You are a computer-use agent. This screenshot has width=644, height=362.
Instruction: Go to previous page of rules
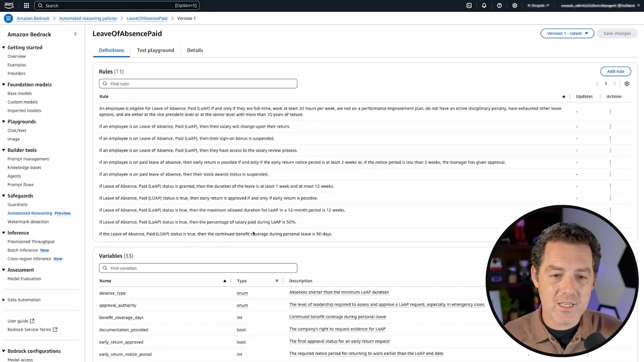click(x=597, y=84)
